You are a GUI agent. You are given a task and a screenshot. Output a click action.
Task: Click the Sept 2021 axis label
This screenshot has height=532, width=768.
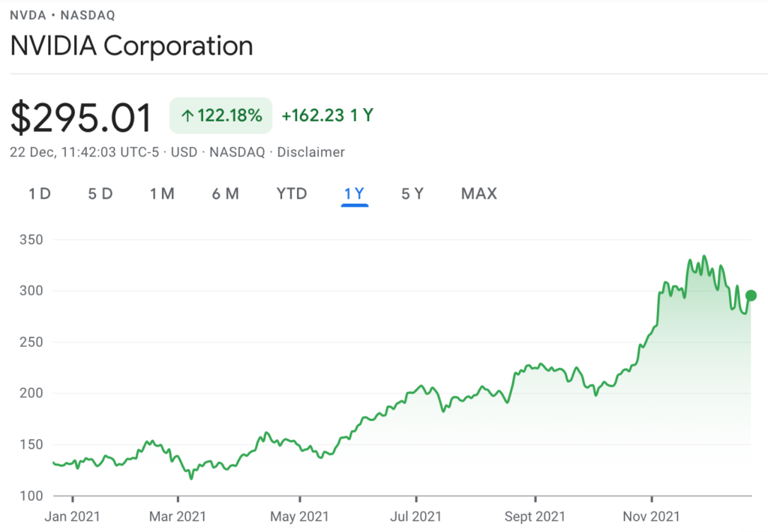coord(535,516)
